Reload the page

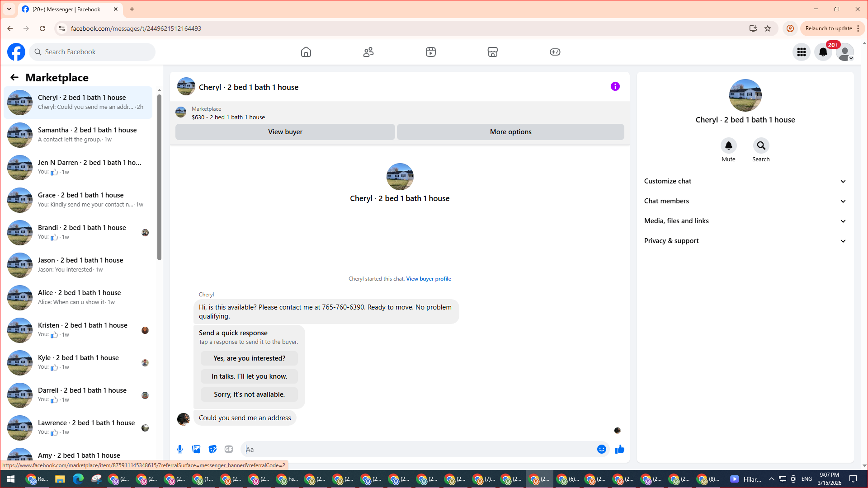pos(42,28)
